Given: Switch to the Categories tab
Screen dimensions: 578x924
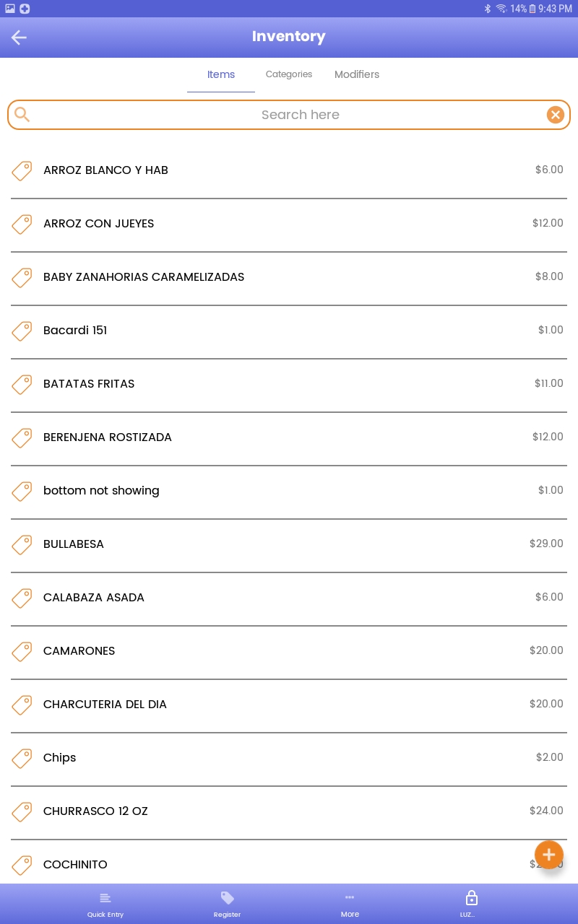Looking at the screenshot, I should point(289,74).
